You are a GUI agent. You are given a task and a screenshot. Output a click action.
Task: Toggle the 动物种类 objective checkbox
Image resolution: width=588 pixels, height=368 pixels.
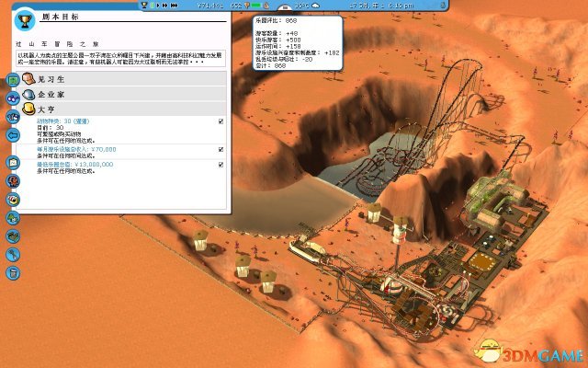[220, 121]
